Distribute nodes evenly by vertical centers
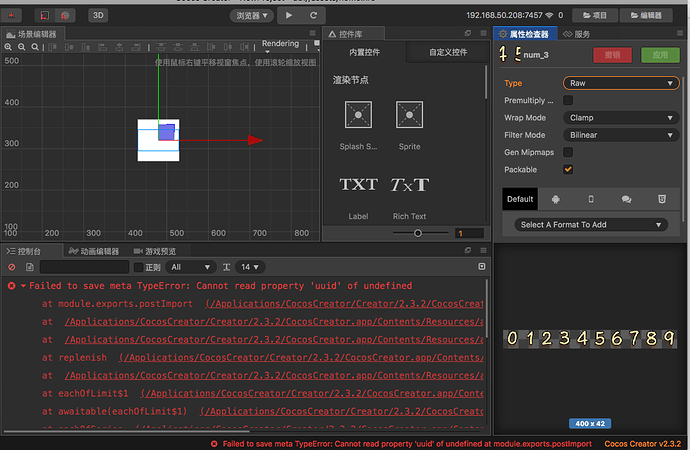The image size is (690, 450). (x=178, y=47)
